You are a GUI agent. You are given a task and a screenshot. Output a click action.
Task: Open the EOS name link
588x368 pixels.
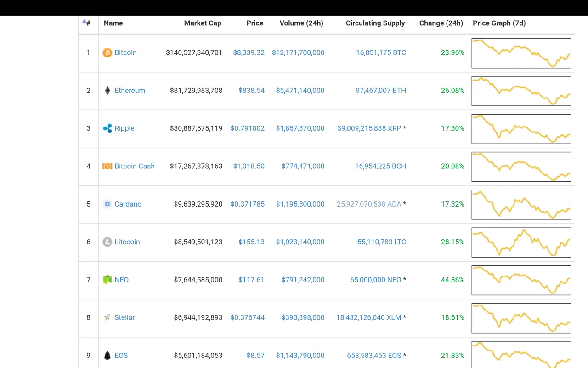point(121,356)
